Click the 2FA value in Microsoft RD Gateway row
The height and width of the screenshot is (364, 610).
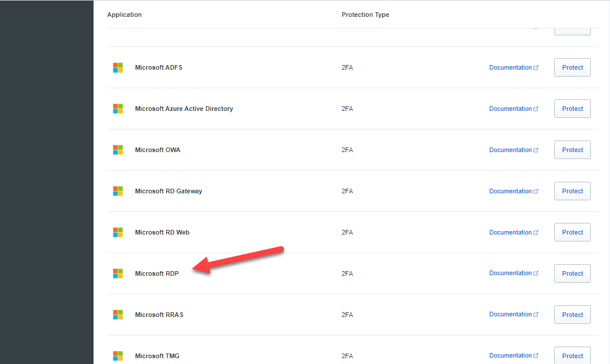click(x=347, y=192)
